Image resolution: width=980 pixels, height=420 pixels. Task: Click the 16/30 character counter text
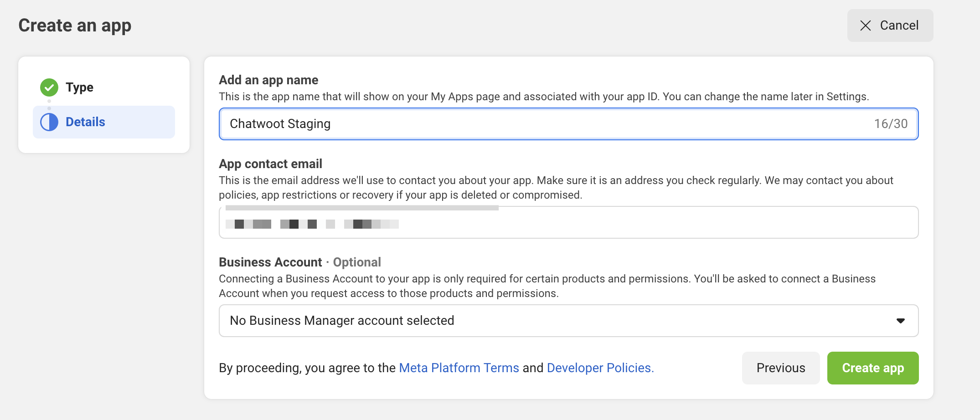click(x=891, y=124)
